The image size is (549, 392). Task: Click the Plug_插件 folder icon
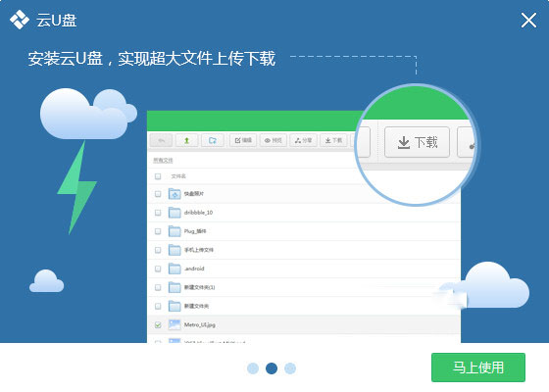point(175,231)
